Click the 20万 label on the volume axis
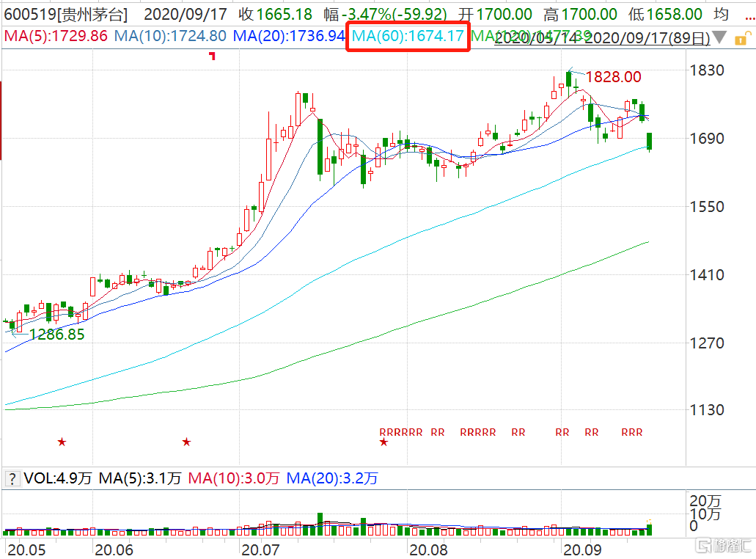Image resolution: width=756 pixels, height=559 pixels. pos(705,501)
